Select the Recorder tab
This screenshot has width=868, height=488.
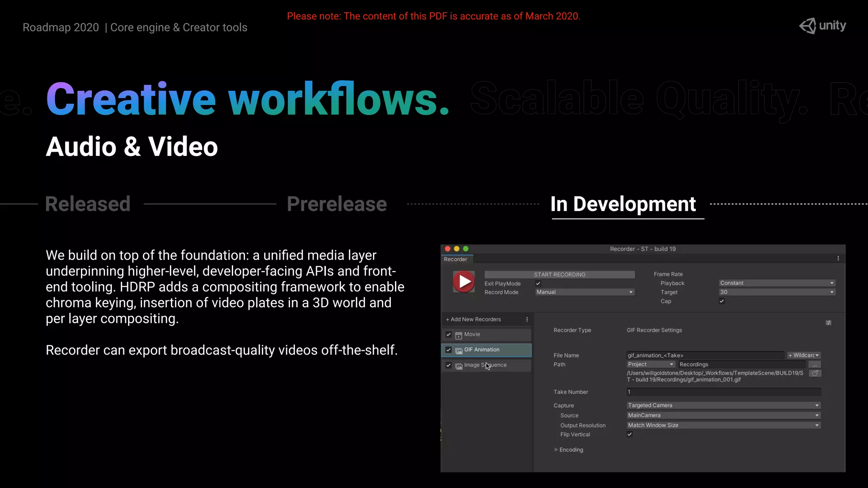coord(456,259)
